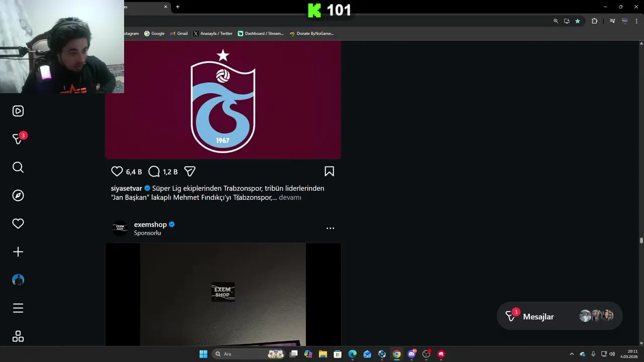The height and width of the screenshot is (362, 644).
Task: Create a new post with plus icon
Action: (18, 252)
